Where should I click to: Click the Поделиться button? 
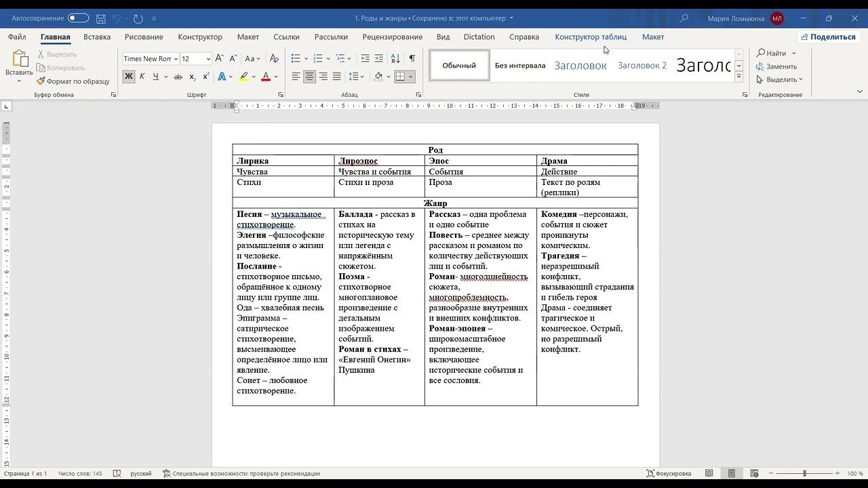827,37
